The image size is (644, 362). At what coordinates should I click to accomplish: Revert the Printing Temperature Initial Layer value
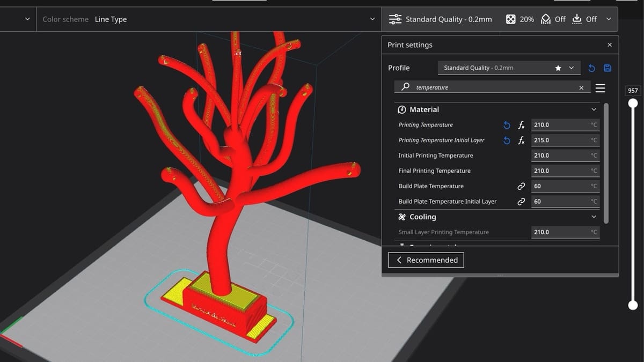[x=507, y=141]
